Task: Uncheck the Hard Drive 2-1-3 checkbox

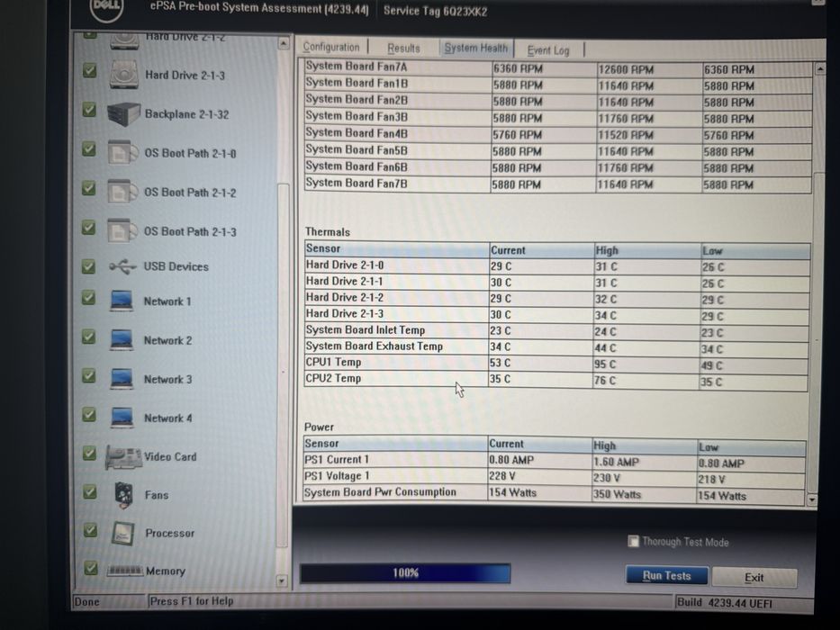Action: 89,71
